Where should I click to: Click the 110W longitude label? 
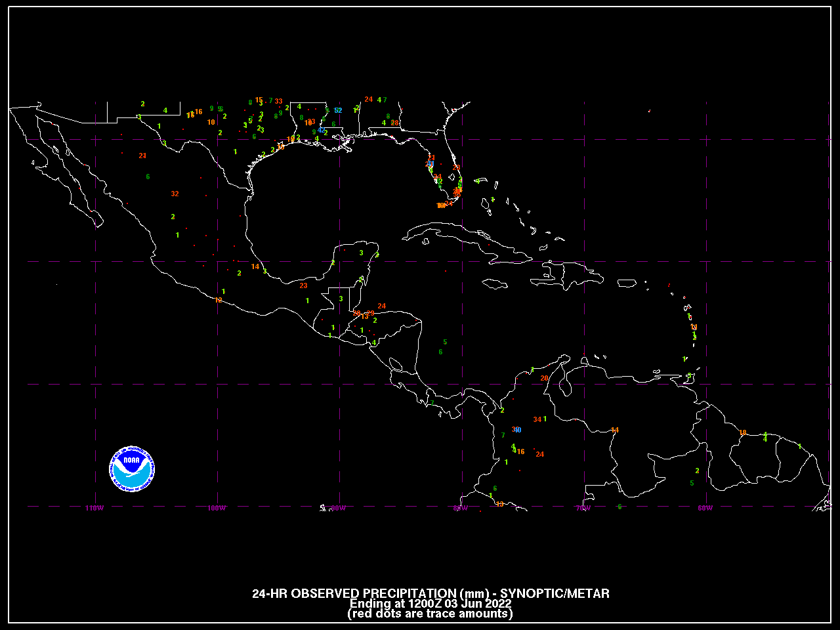click(94, 508)
